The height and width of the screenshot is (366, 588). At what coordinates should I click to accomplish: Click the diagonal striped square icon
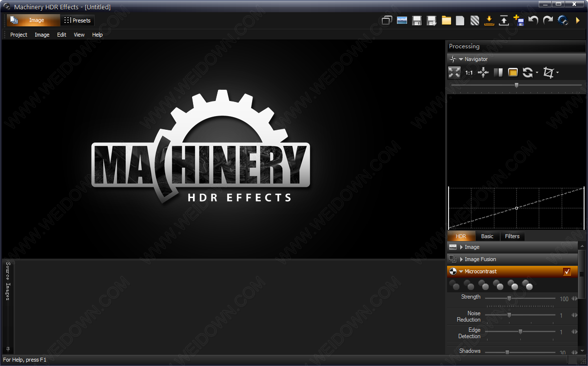pos(475,20)
